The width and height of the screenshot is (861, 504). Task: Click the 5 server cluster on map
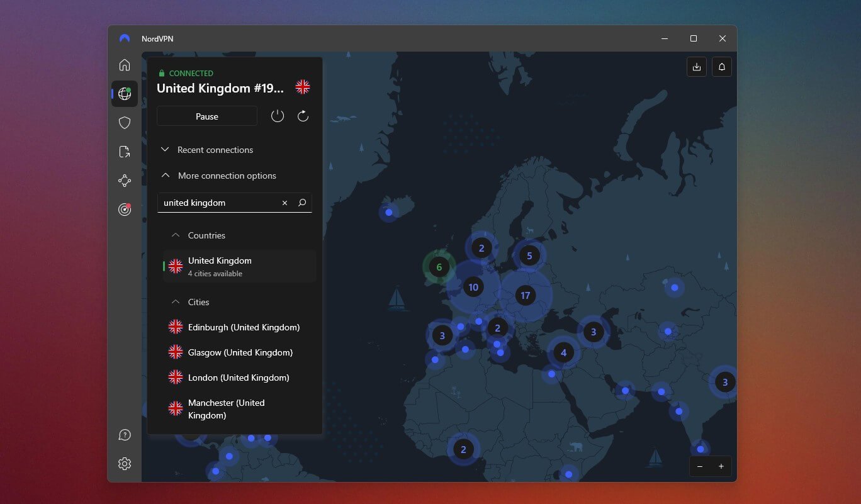(529, 255)
